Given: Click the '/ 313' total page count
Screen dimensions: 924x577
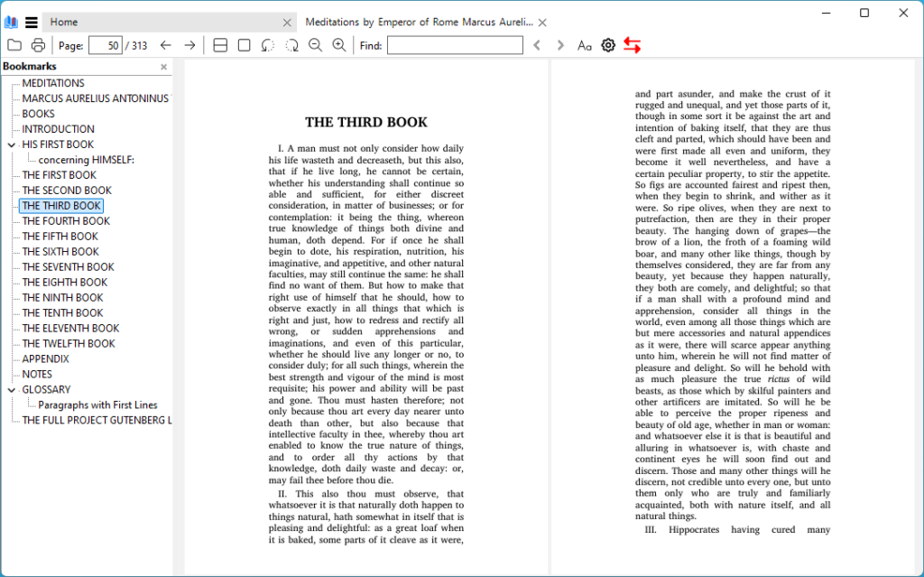Looking at the screenshot, I should coord(136,46).
